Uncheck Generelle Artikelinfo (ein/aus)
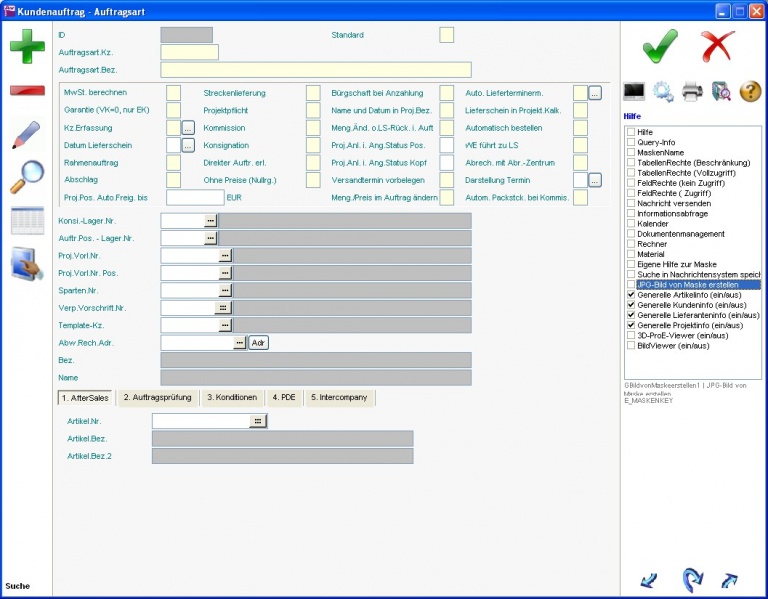The width and height of the screenshot is (768, 599). (x=630, y=295)
